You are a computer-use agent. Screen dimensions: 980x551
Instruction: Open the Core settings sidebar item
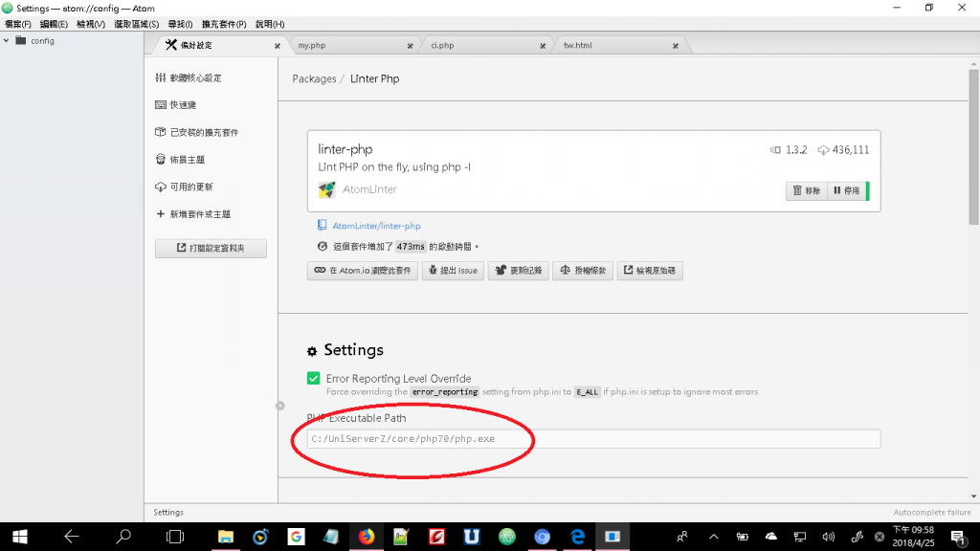(189, 78)
